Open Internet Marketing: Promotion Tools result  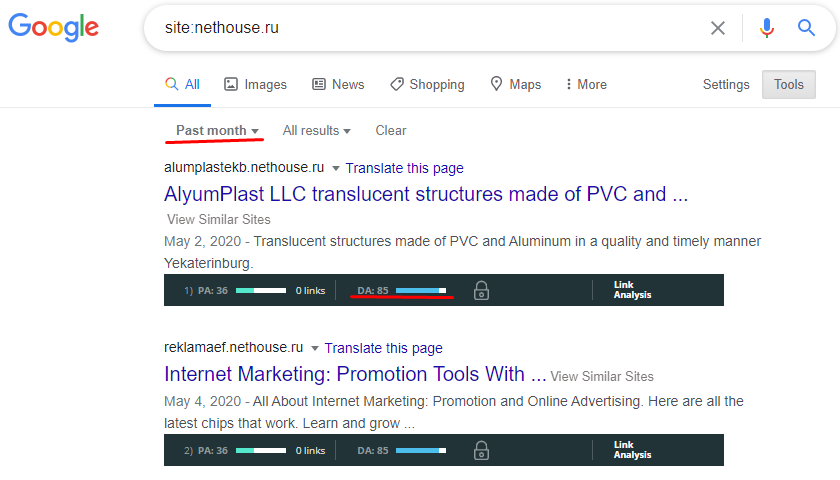tap(355, 374)
